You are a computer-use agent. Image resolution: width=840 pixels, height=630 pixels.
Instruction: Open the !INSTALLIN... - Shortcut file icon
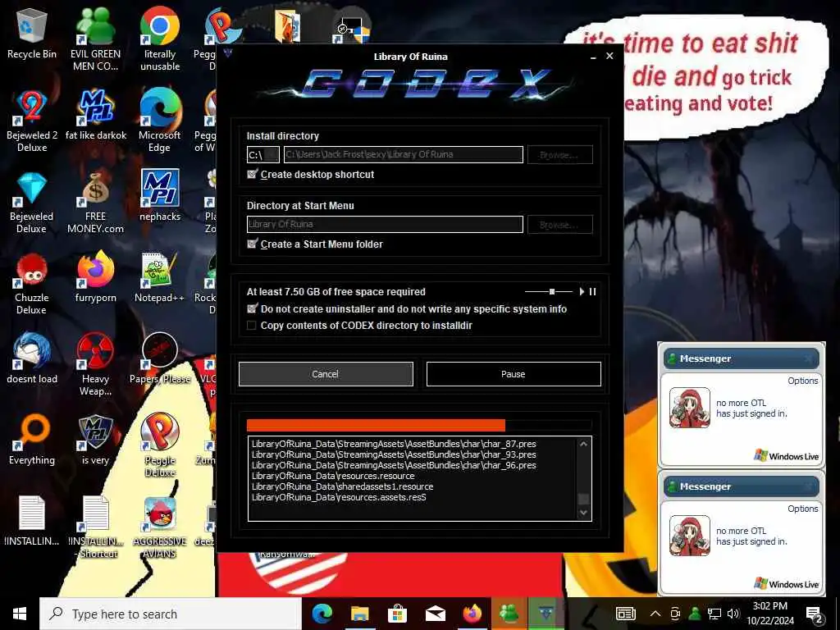[x=95, y=527]
